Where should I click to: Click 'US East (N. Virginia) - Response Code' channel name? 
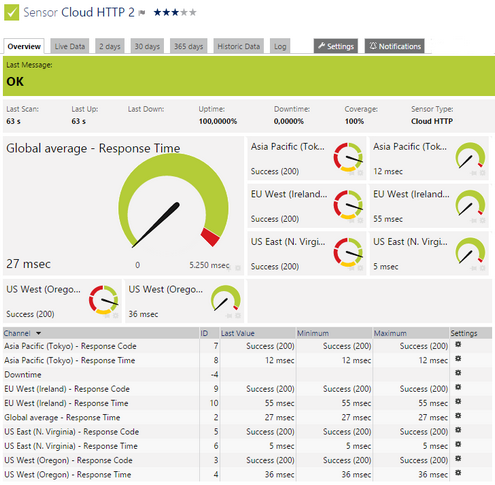click(72, 432)
